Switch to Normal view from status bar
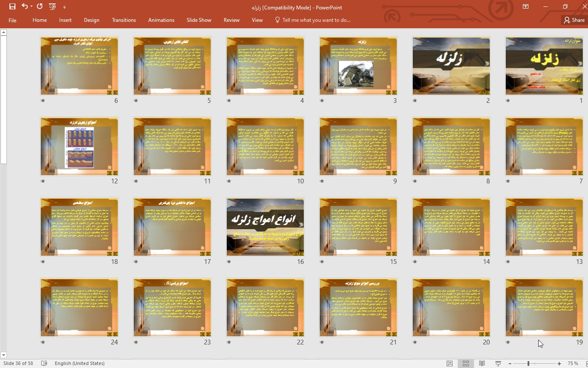The width and height of the screenshot is (588, 368). 449,363
